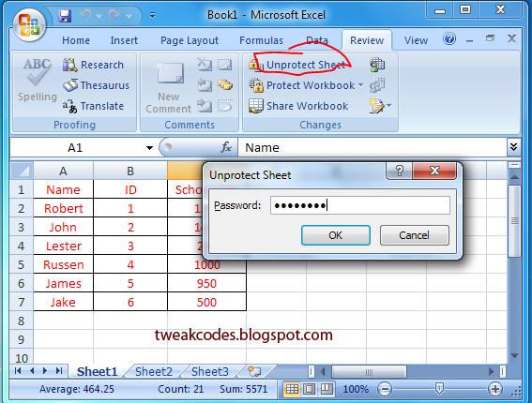Open Microsoft Excel Help icon
This screenshot has width=532, height=403.
click(x=449, y=39)
